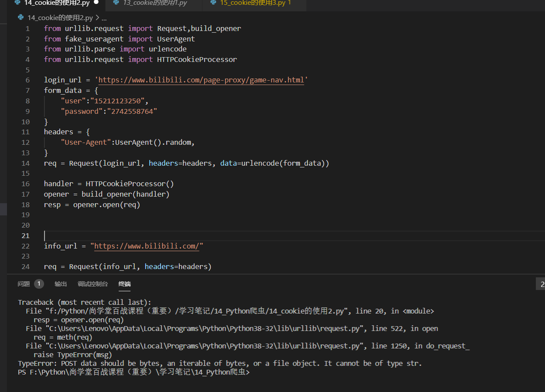Click the 'info_url' variable on line 22
545x392 pixels.
[61, 246]
